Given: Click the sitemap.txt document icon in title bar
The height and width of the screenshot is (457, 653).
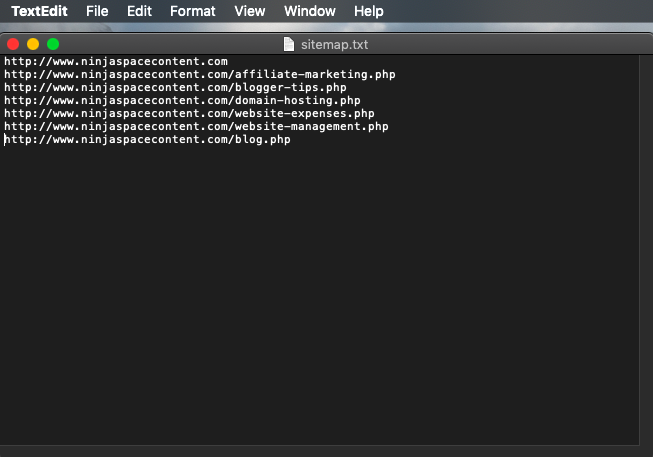Looking at the screenshot, I should [x=290, y=44].
